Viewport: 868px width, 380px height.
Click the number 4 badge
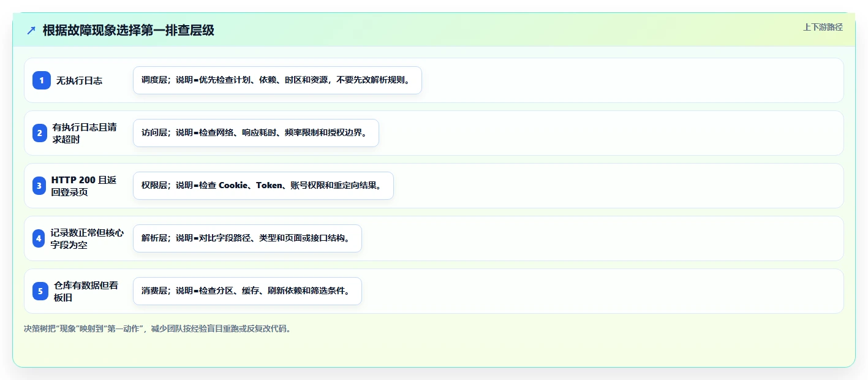coord(39,238)
